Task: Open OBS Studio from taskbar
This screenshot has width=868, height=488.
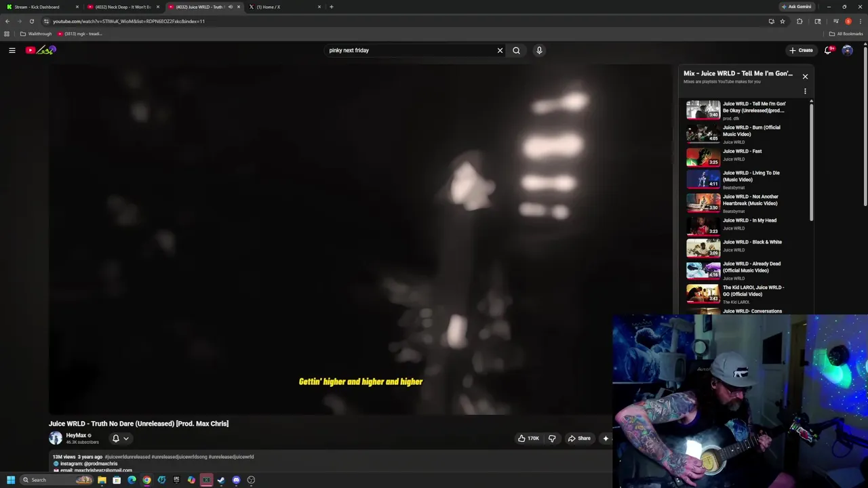Action: click(251, 480)
